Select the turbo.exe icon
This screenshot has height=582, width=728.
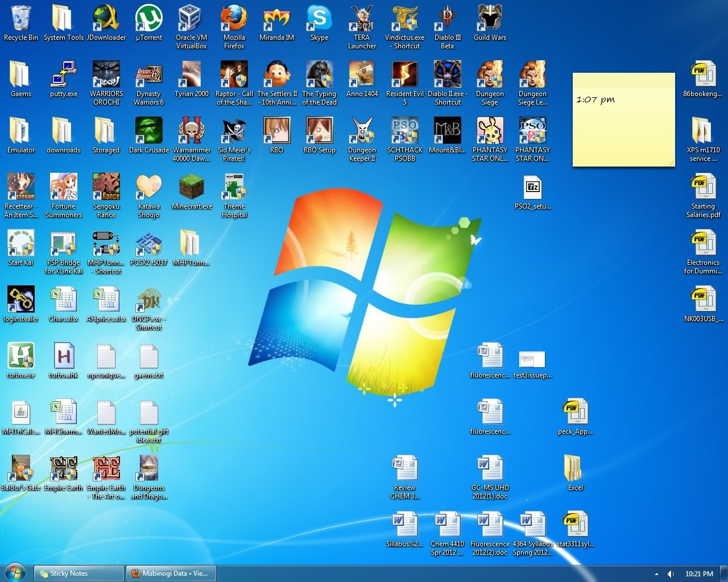(x=21, y=356)
